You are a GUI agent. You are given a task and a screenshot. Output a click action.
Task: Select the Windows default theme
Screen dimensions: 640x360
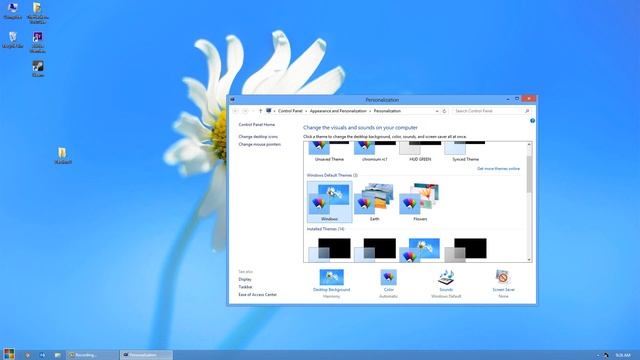[329, 202]
